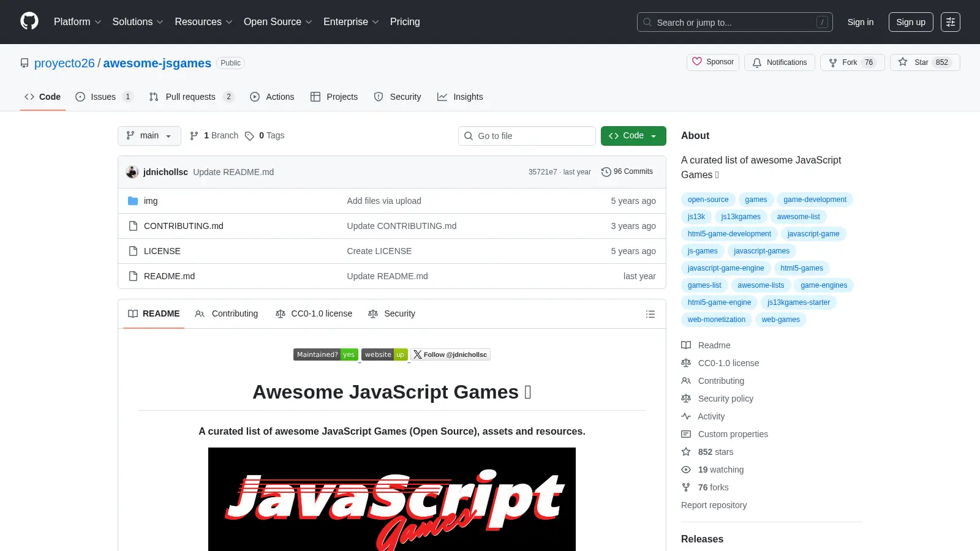
Task: View the 852 stars list
Action: (x=707, y=452)
